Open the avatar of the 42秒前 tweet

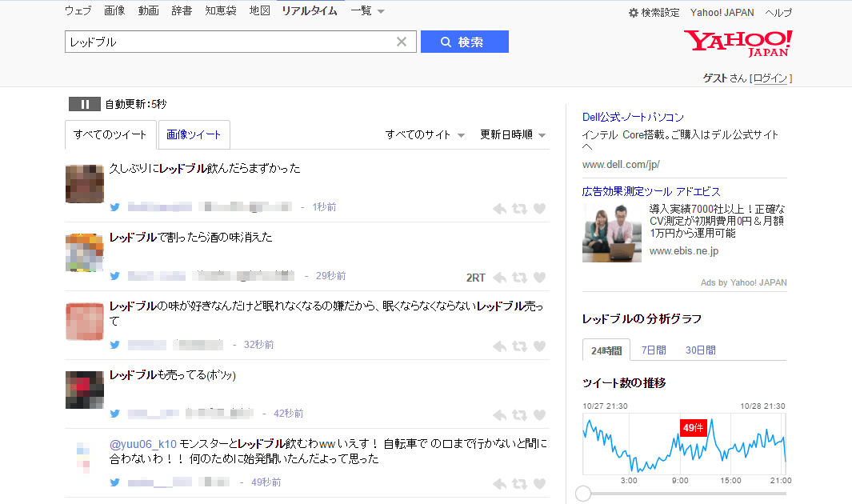pyautogui.click(x=85, y=390)
